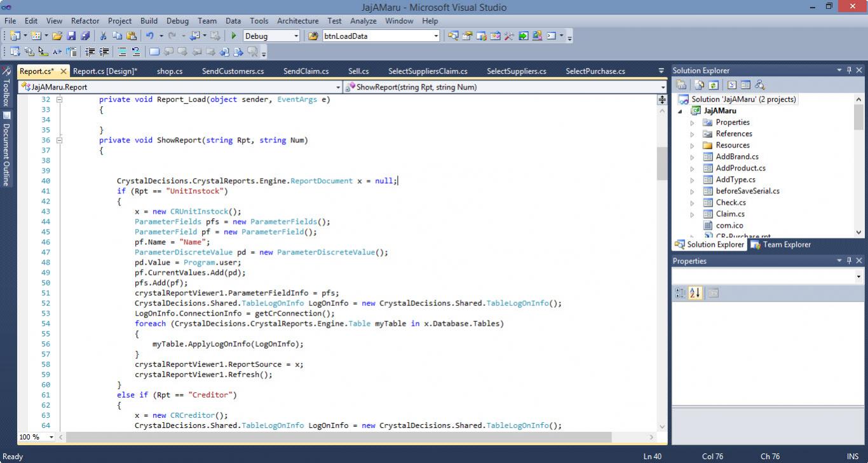
Task: Click the Categorized icon in Properties panel
Action: click(x=680, y=293)
